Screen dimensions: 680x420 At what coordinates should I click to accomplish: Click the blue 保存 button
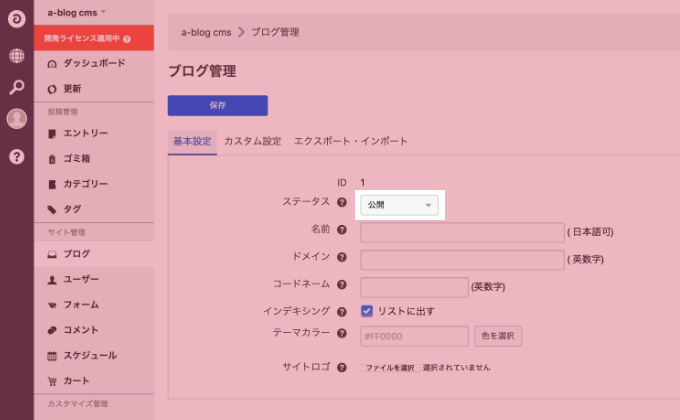[217, 105]
